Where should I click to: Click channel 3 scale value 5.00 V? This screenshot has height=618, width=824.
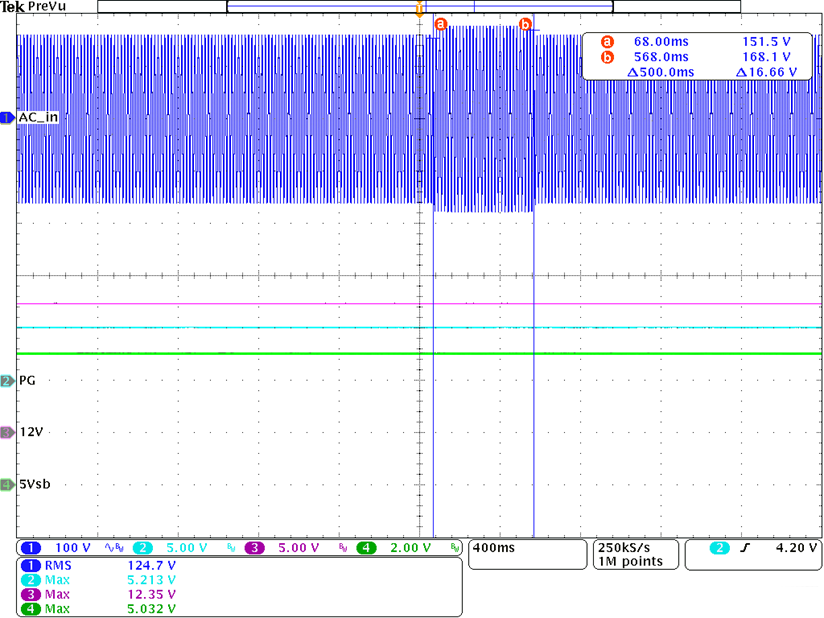pos(298,548)
